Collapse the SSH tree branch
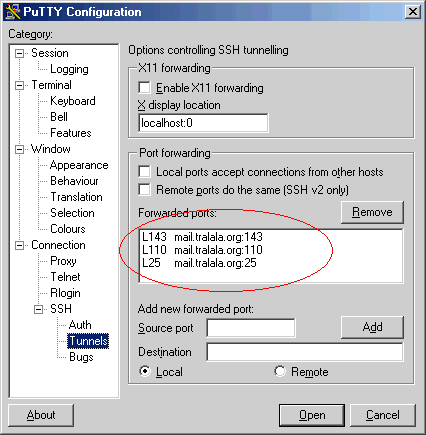The image size is (426, 435). (39, 309)
